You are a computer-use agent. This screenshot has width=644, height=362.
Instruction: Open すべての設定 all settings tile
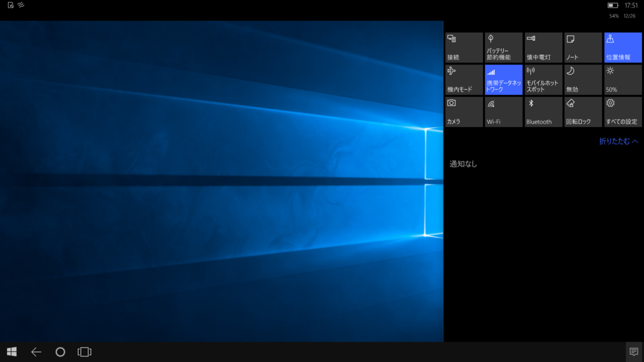click(623, 112)
